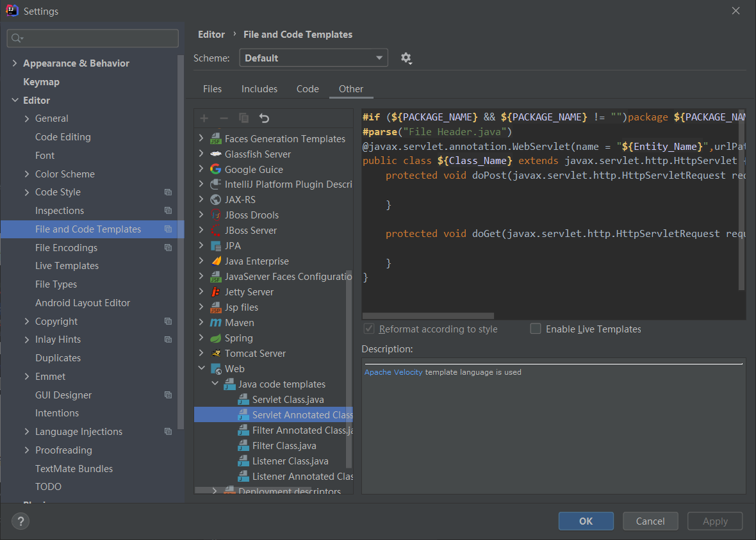Open the Font settings page
The width and height of the screenshot is (756, 540).
[x=44, y=156]
